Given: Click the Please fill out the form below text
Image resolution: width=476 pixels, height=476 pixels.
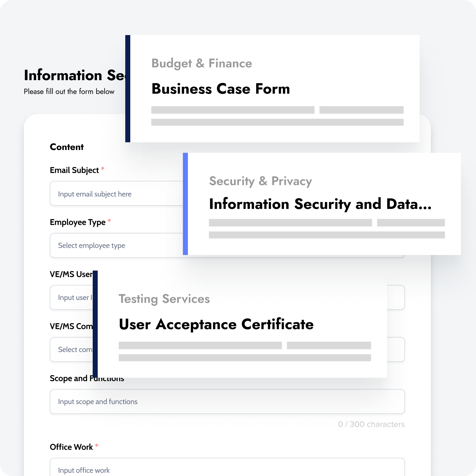Looking at the screenshot, I should coord(69,92).
